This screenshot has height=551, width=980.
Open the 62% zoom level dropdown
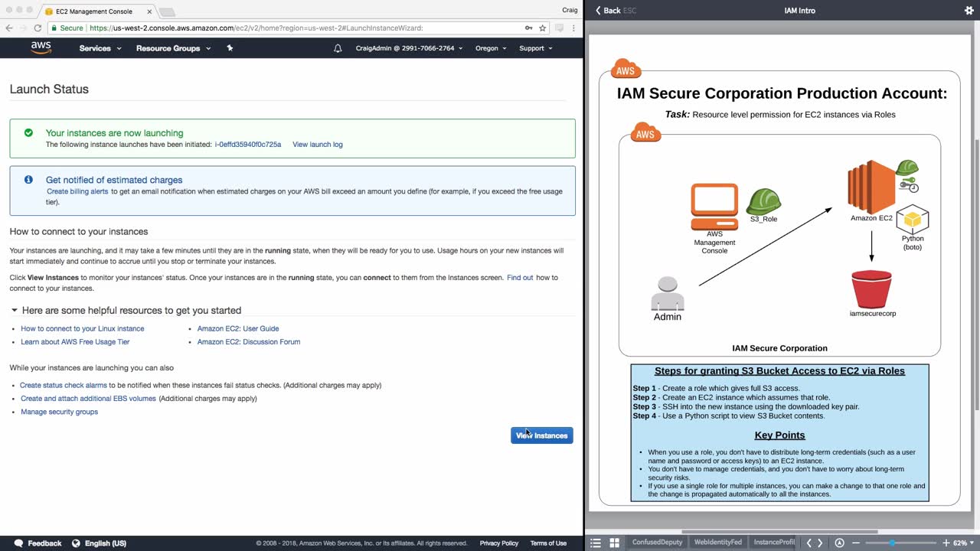[962, 543]
